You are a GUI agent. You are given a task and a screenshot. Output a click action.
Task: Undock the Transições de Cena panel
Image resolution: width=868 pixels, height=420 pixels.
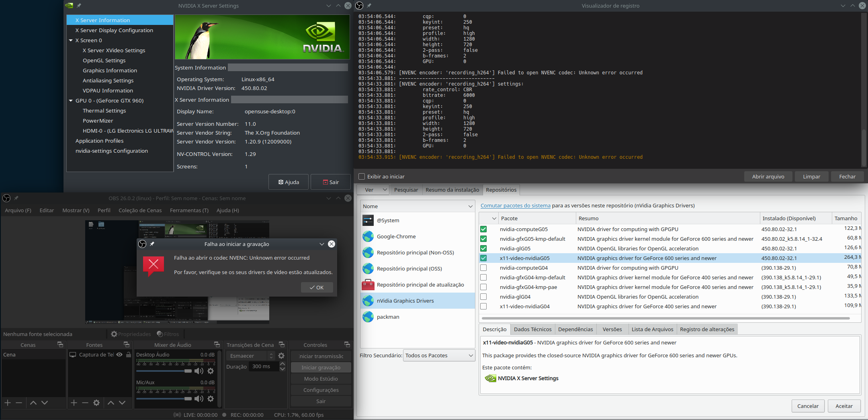(282, 344)
